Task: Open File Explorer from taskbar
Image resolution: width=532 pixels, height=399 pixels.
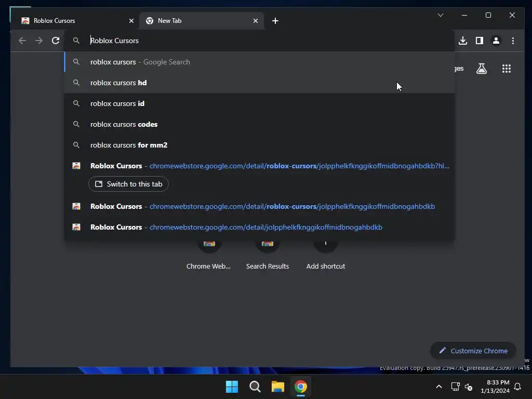Action: (277, 387)
